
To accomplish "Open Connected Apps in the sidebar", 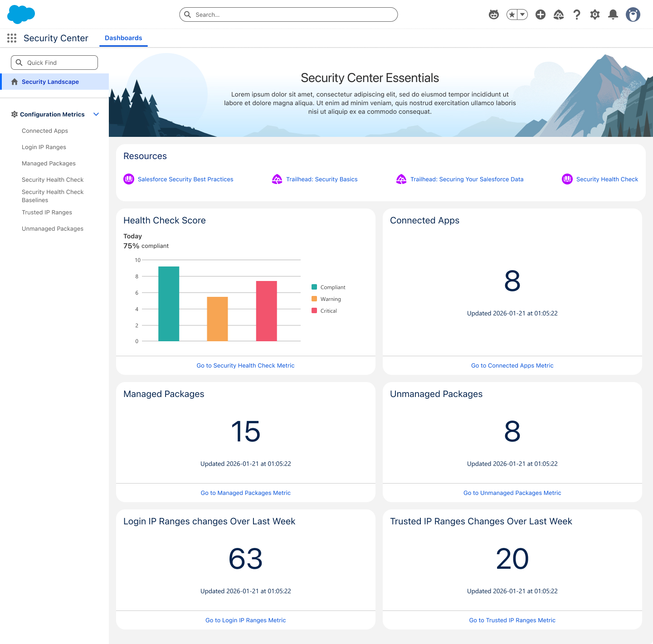I will (x=45, y=131).
